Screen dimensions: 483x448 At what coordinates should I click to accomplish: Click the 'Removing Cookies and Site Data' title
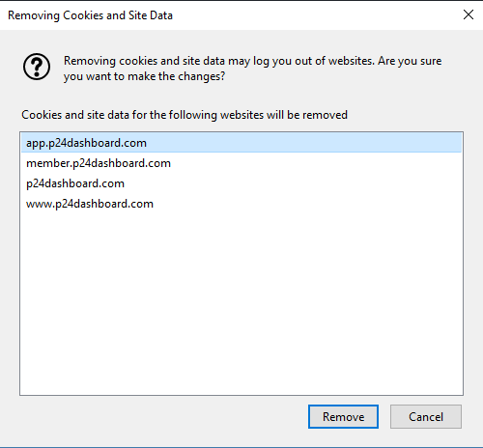[90, 15]
